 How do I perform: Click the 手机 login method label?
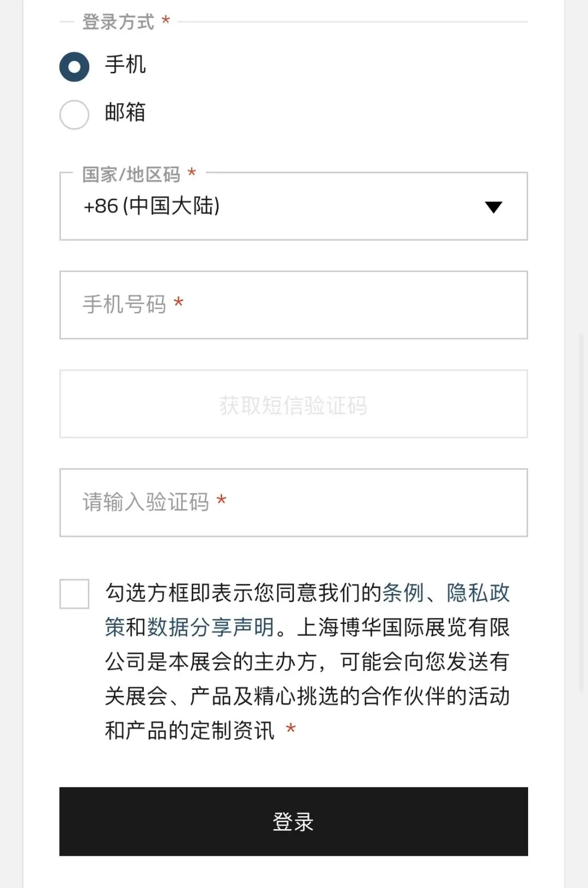[125, 65]
